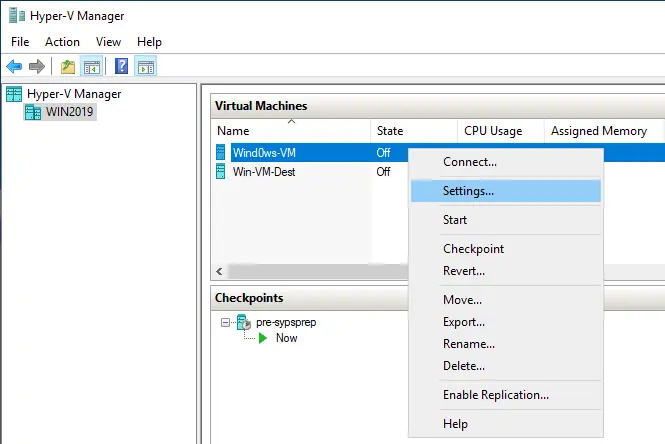Open the Action menu
The width and height of the screenshot is (665, 444).
[62, 42]
